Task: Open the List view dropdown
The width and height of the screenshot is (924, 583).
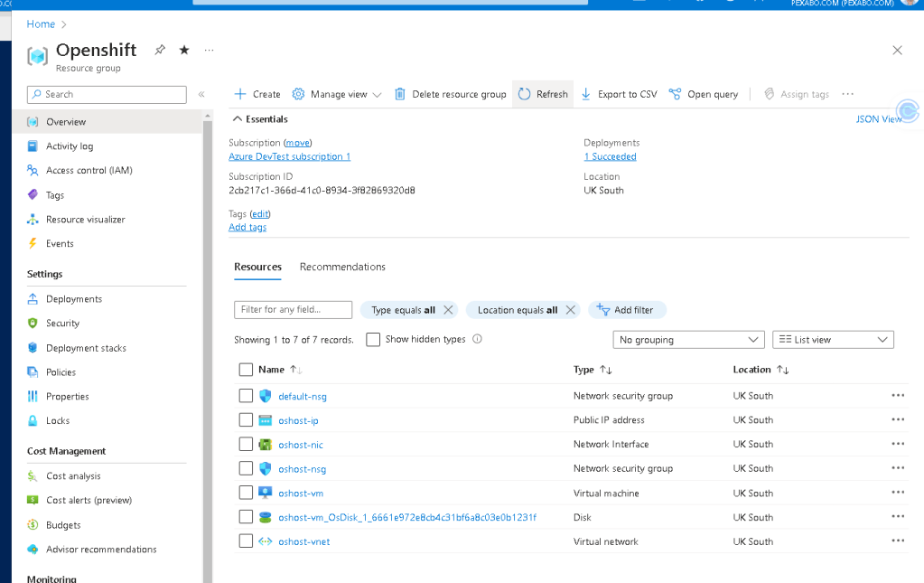Action: [x=833, y=340]
